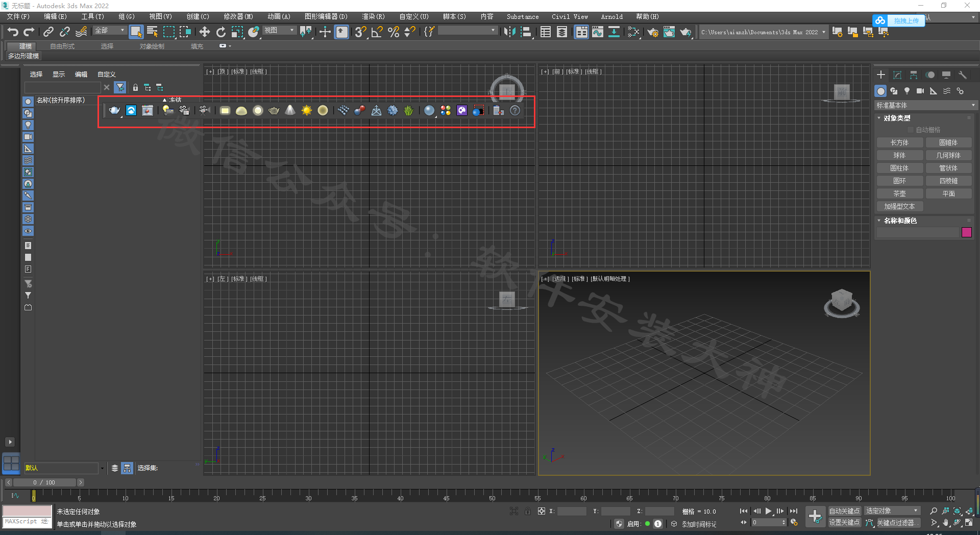This screenshot has height=535, width=980.
Task: Click the Align tool icon
Action: point(526,32)
